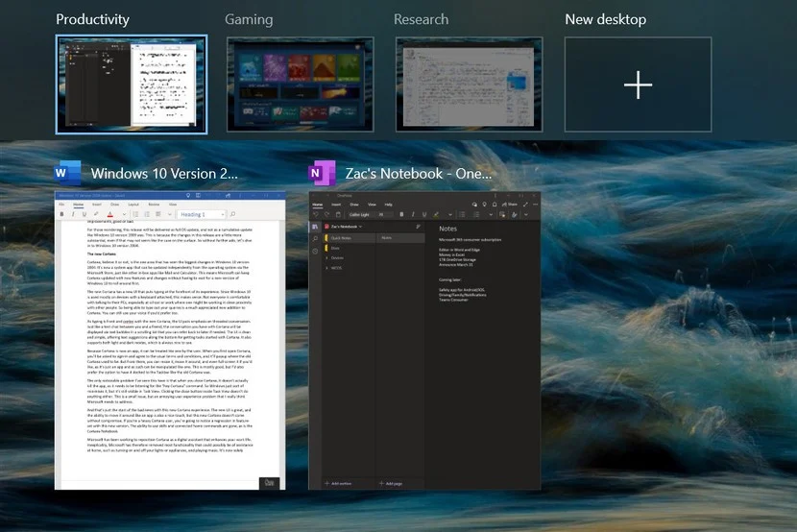
Task: Switch to the Research desktop thumbnail
Action: tap(469, 85)
